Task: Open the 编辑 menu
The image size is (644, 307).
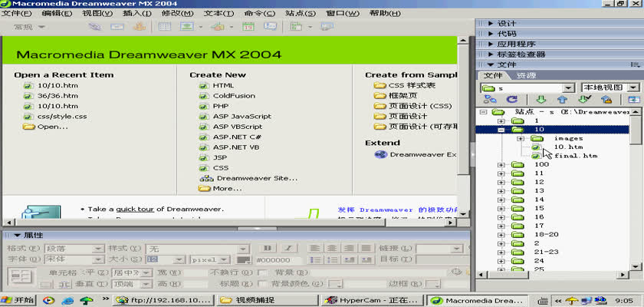Action: coord(57,13)
